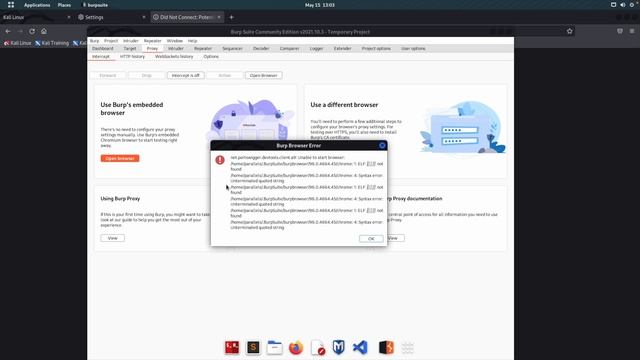Switch to the Extender tab
Viewport: 640px width, 360px height.
pos(342,48)
